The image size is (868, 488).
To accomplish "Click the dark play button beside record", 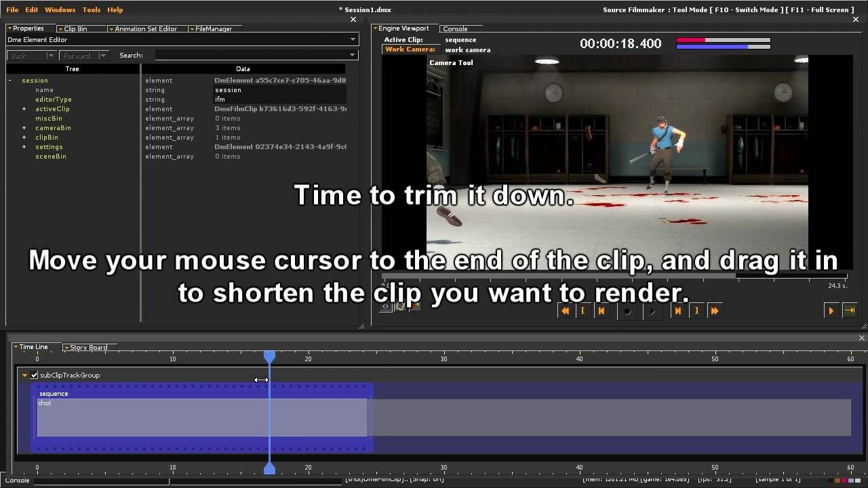I will pyautogui.click(x=652, y=311).
